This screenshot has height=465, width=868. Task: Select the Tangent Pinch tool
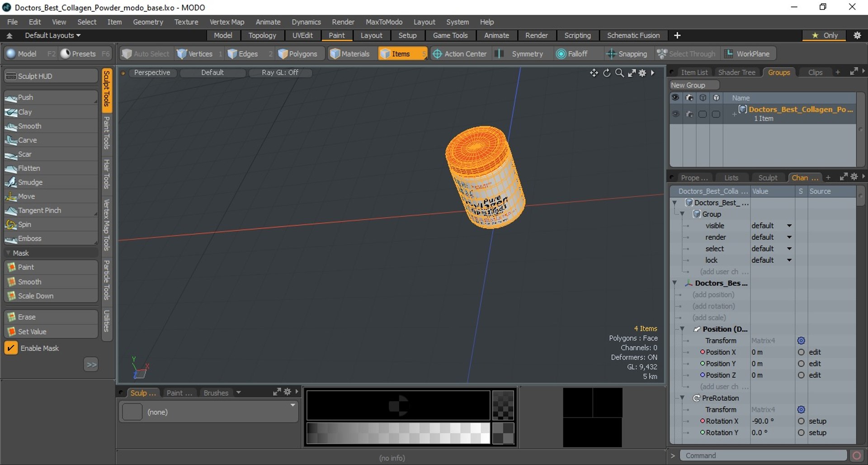51,210
